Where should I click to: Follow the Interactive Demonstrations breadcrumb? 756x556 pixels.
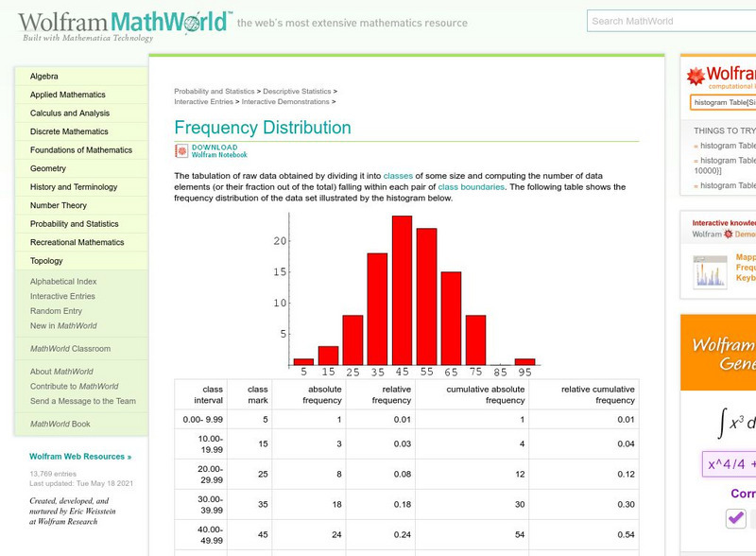pyautogui.click(x=285, y=102)
